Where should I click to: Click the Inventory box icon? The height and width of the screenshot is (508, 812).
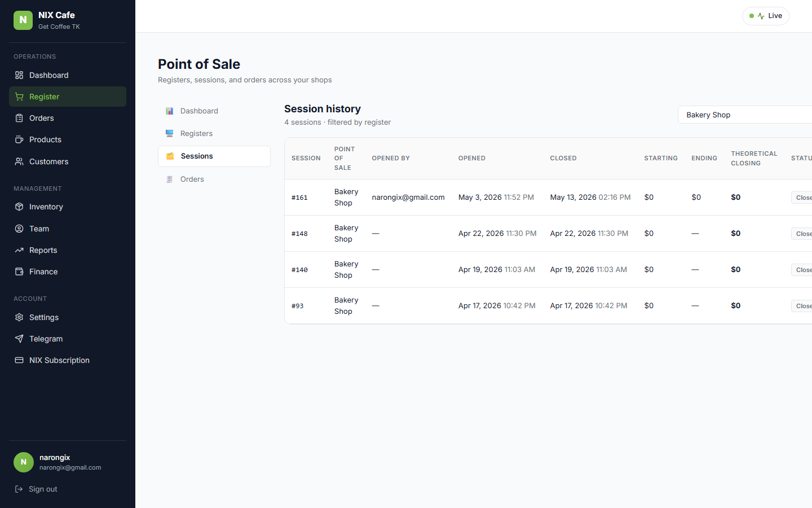click(x=19, y=207)
